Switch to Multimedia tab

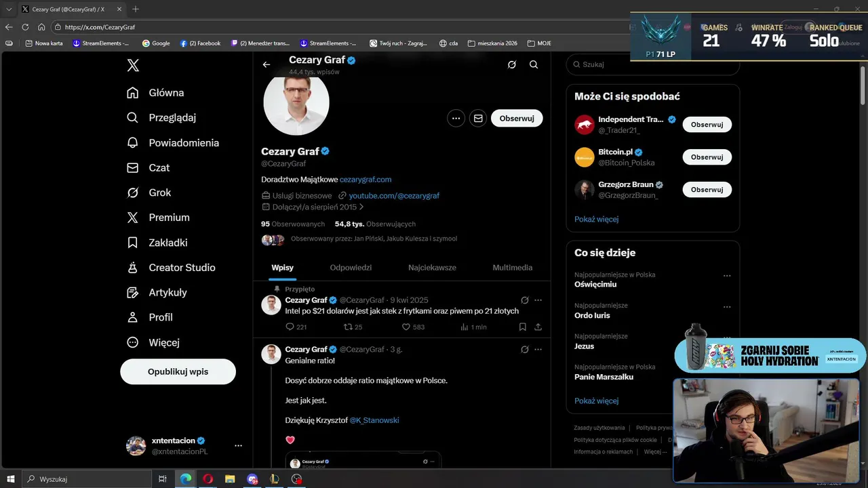tap(512, 268)
